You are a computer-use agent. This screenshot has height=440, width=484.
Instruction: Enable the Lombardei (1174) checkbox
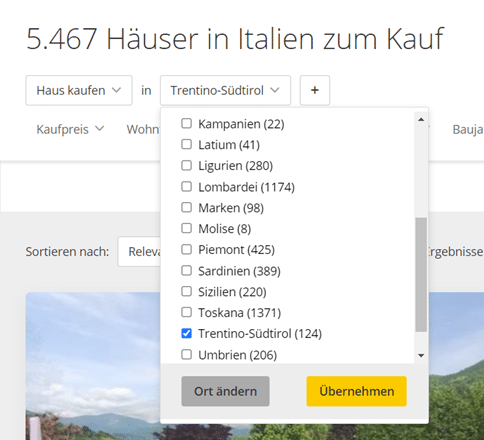[x=186, y=186]
